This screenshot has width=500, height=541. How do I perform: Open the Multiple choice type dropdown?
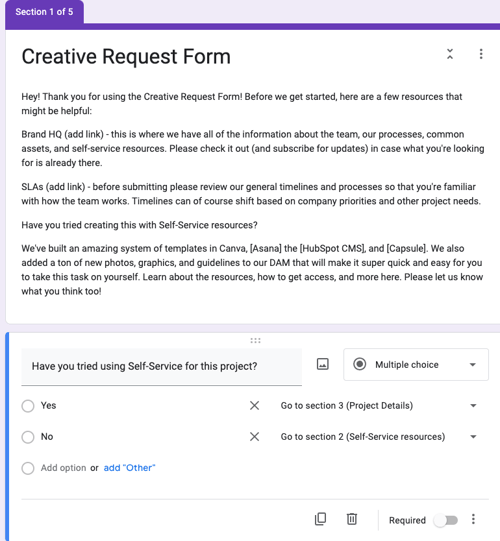416,365
